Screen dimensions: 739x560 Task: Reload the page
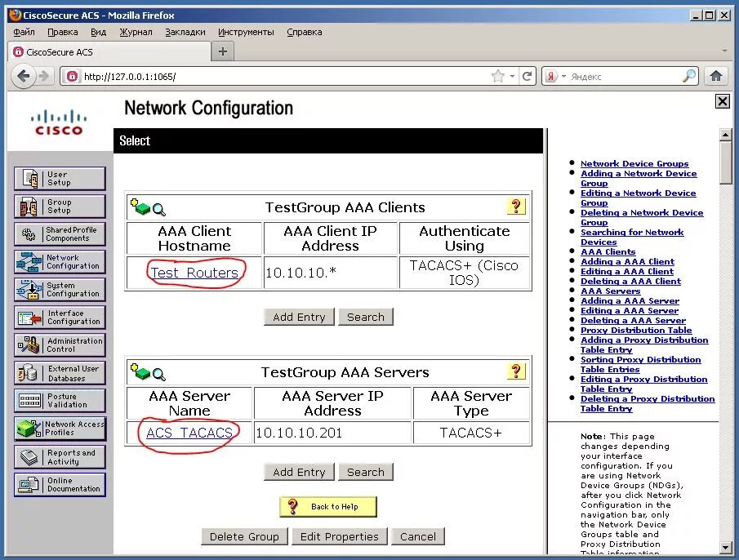(528, 76)
